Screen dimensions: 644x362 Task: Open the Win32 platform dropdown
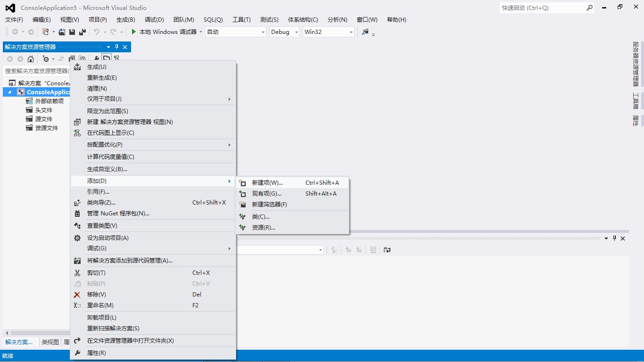(x=351, y=32)
